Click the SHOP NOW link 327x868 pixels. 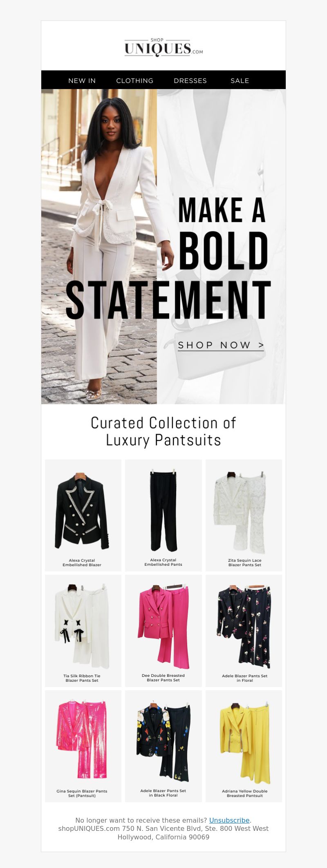click(221, 345)
